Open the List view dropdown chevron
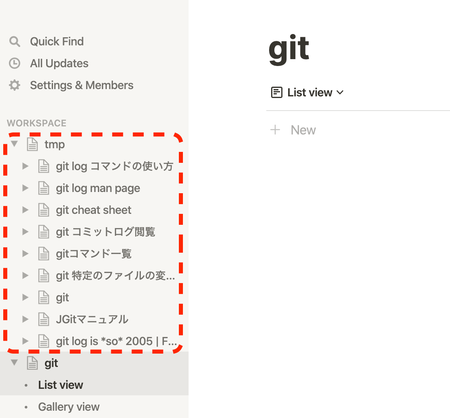 click(x=340, y=92)
